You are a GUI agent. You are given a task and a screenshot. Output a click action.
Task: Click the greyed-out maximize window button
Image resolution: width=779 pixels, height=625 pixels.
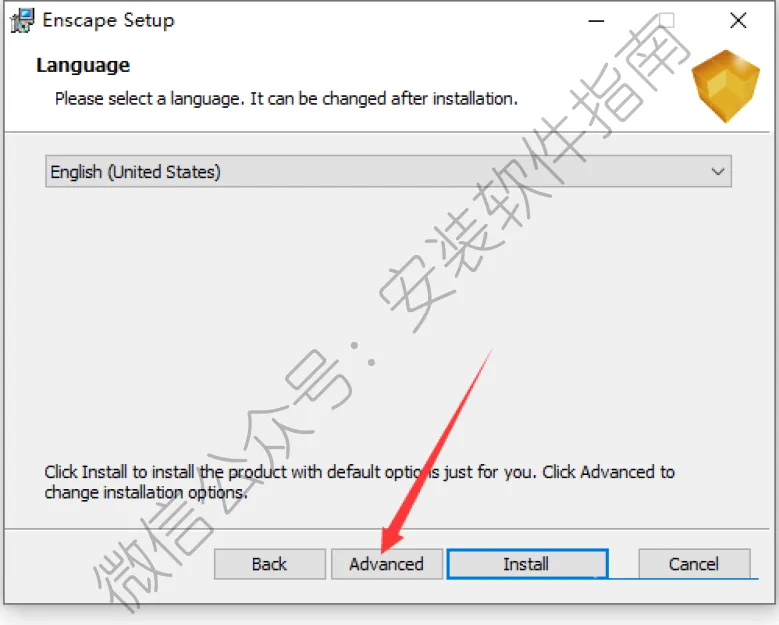coord(667,21)
